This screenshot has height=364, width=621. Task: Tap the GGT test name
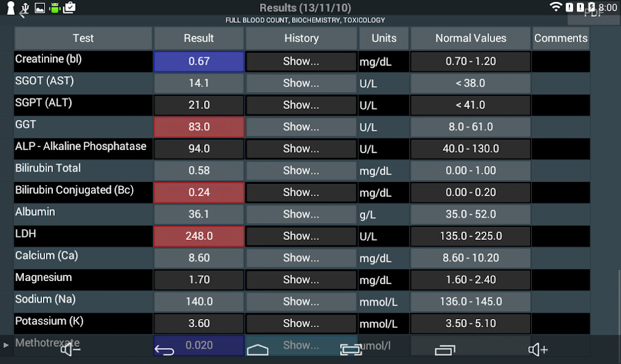pyautogui.click(x=25, y=124)
